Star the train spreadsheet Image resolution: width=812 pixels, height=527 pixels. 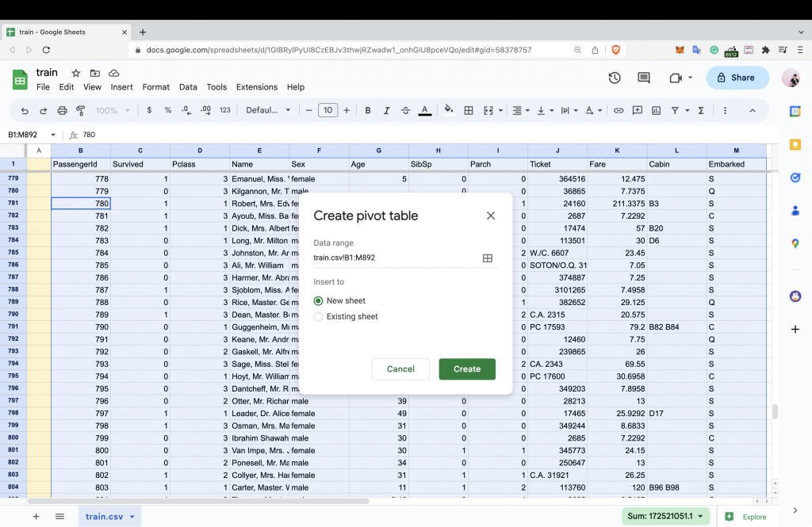(75, 73)
